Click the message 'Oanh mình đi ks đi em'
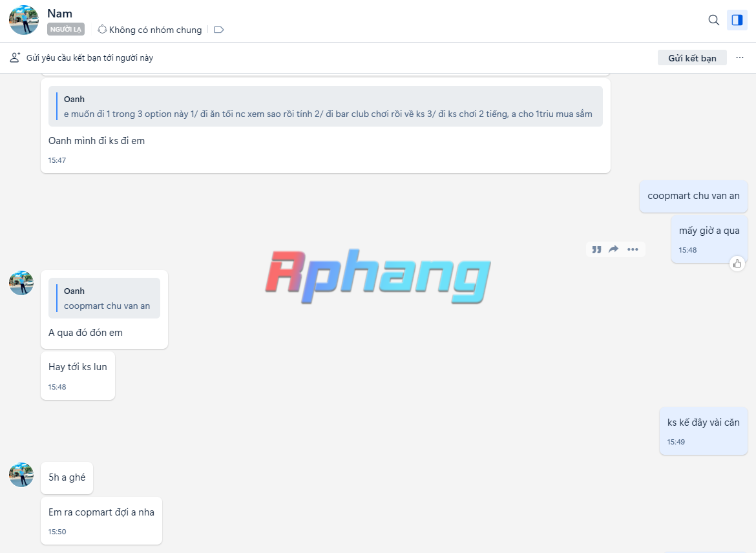This screenshot has height=553, width=756. pyautogui.click(x=96, y=141)
